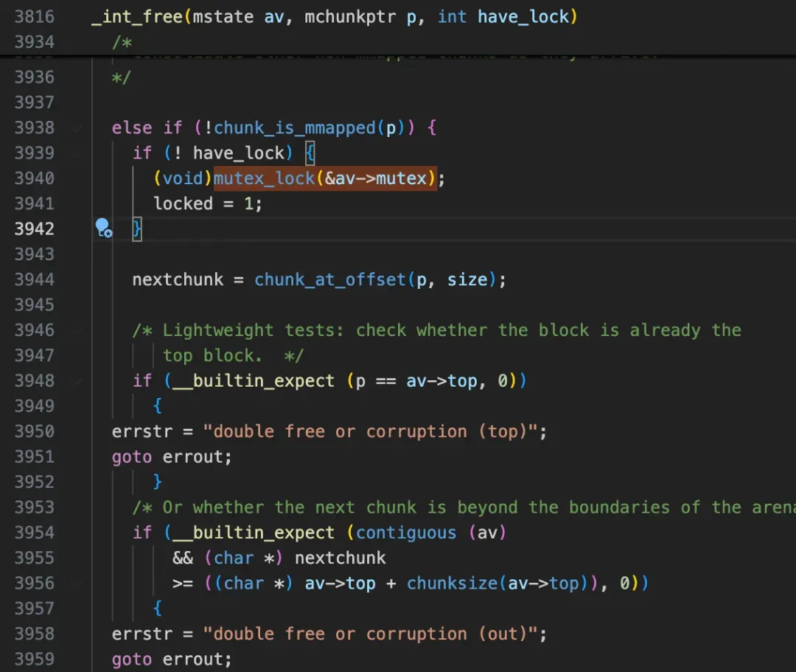Click line number 3942 in the gutter
The width and height of the screenshot is (796, 672).
[x=34, y=229]
